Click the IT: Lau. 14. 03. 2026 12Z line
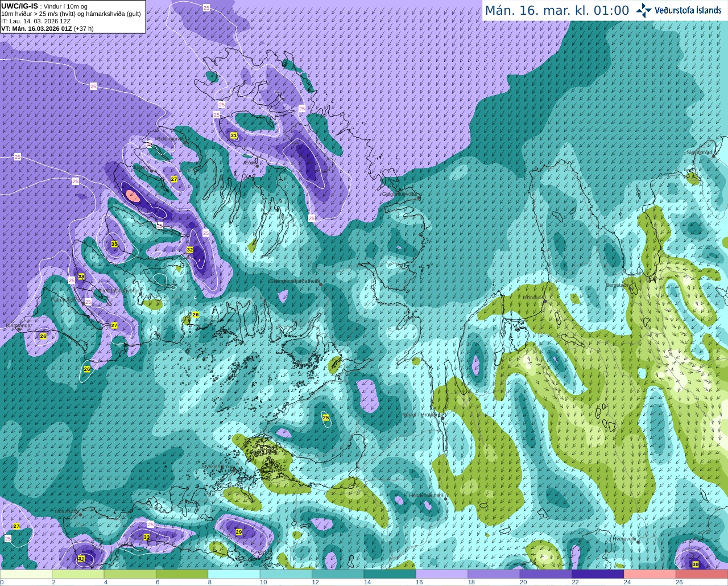 (x=36, y=21)
